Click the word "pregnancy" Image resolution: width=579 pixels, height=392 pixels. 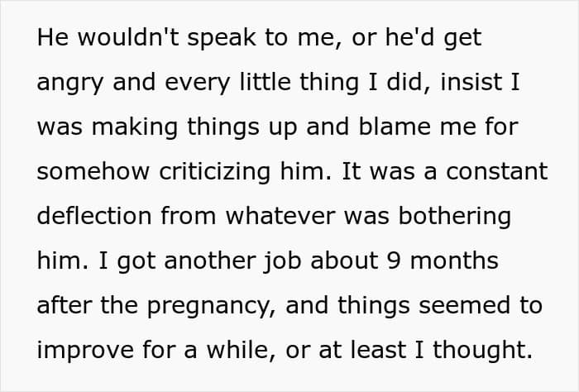click(212, 307)
